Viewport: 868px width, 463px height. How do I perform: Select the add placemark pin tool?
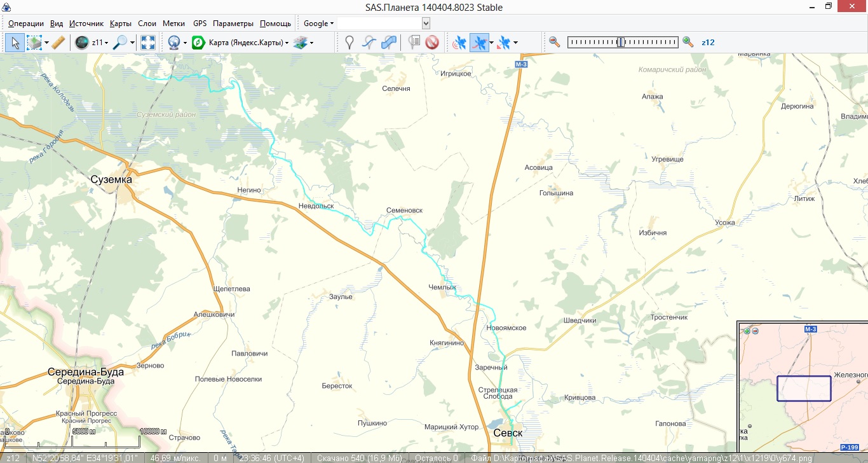click(x=349, y=43)
